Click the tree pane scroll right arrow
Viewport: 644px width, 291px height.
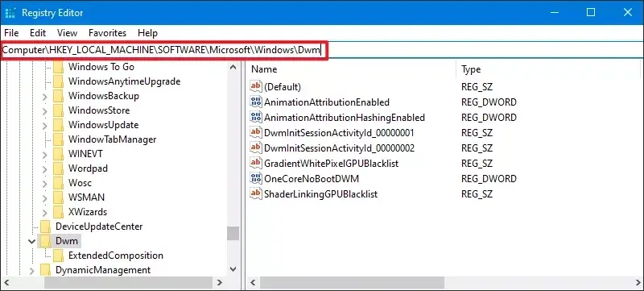tap(220, 282)
